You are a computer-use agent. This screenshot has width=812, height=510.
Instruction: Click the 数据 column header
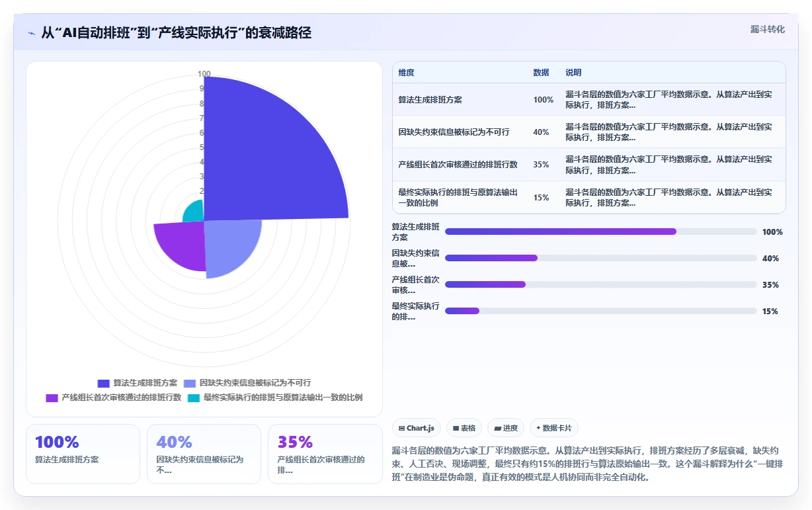click(541, 73)
